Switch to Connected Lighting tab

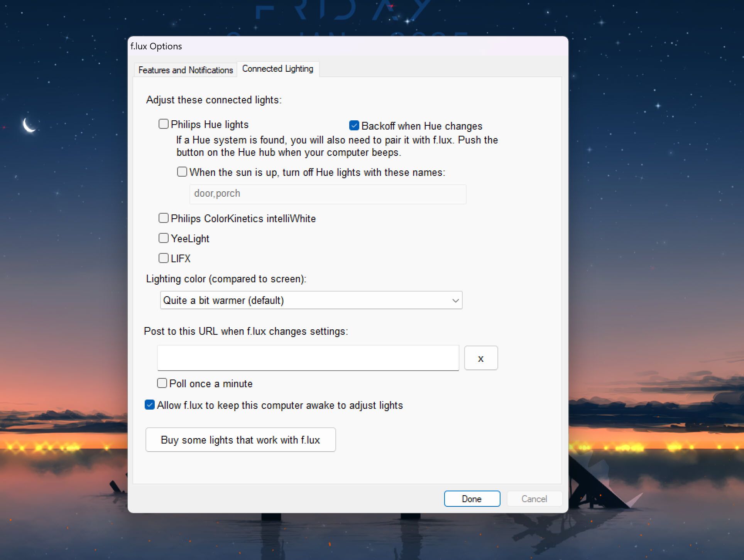pos(278,69)
